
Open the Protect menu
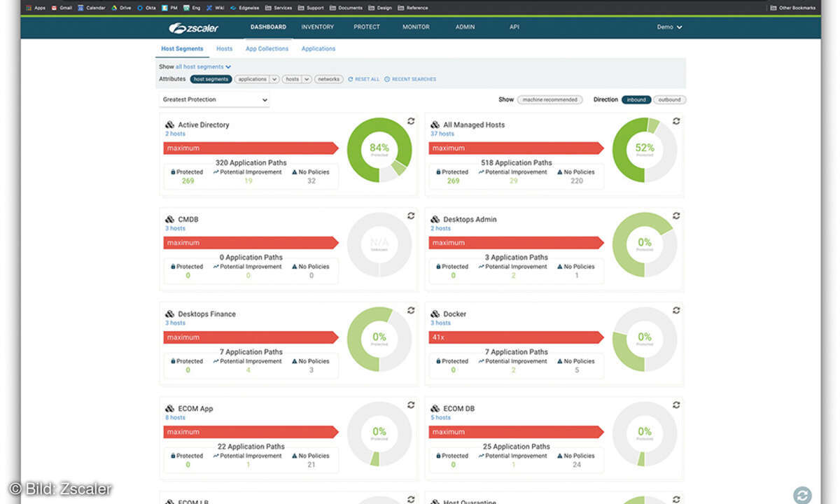pos(367,27)
